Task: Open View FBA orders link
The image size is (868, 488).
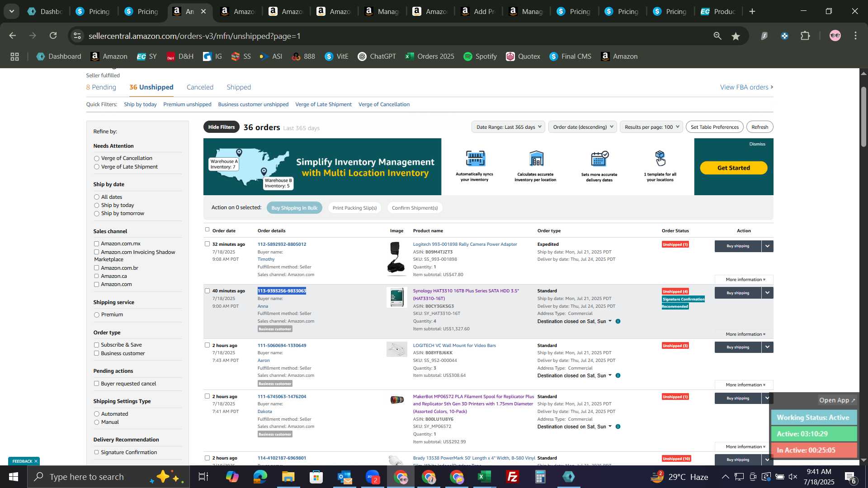Action: [x=746, y=87]
